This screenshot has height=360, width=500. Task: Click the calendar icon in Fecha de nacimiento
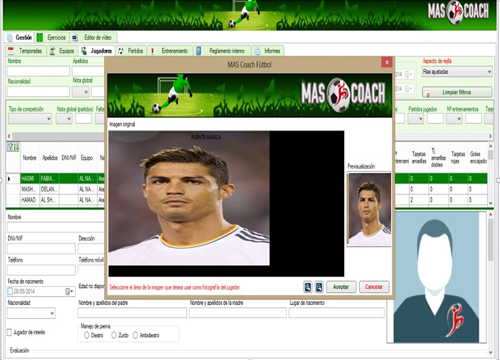(69, 291)
